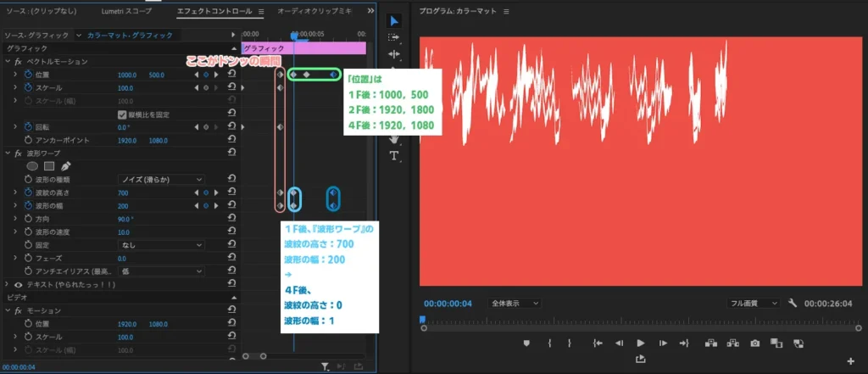The image size is (868, 374).
Task: Click the program timecode 00:00:00:04
Action: 448,303
